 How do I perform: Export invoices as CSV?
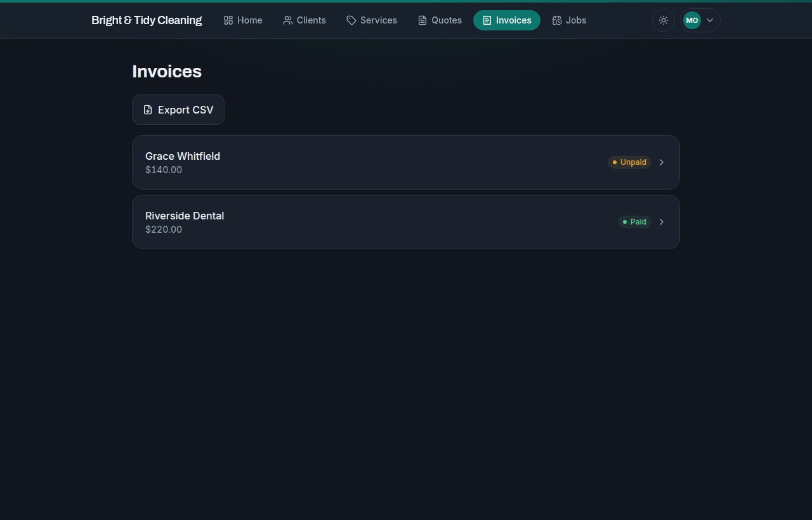click(x=178, y=110)
